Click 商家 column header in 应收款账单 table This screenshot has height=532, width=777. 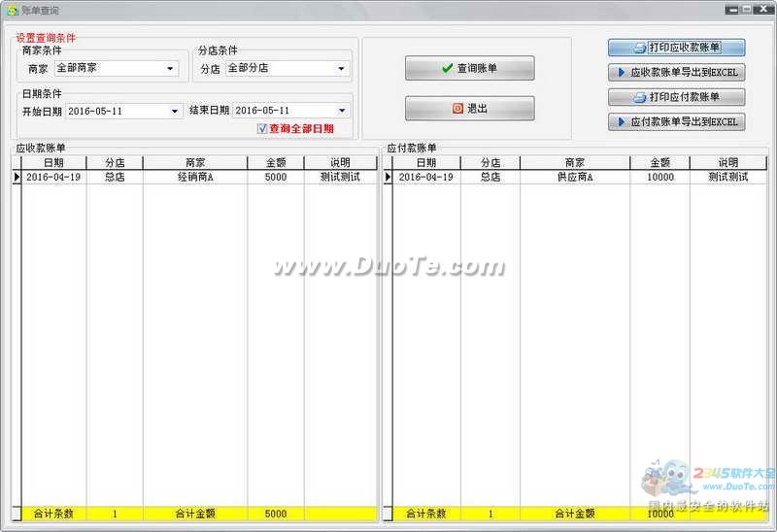[195, 163]
